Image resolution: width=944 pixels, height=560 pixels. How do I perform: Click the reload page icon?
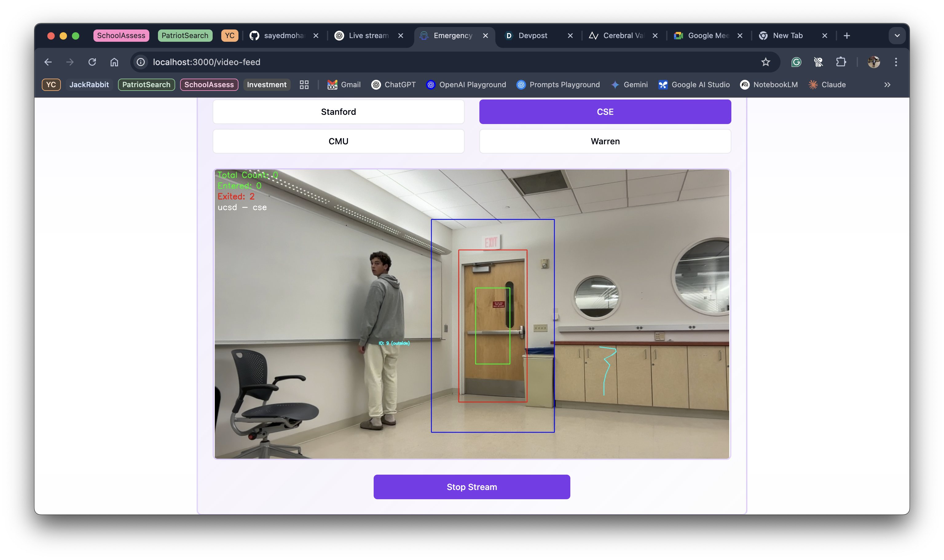click(92, 62)
